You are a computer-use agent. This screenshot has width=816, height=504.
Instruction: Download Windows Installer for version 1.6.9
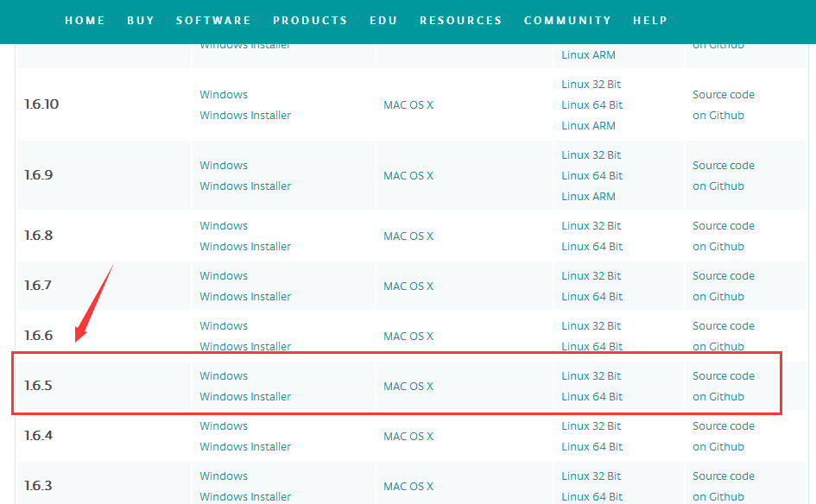tap(245, 186)
